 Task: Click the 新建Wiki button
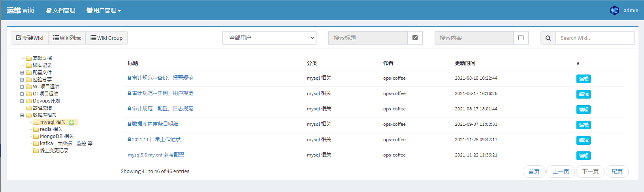coord(30,38)
